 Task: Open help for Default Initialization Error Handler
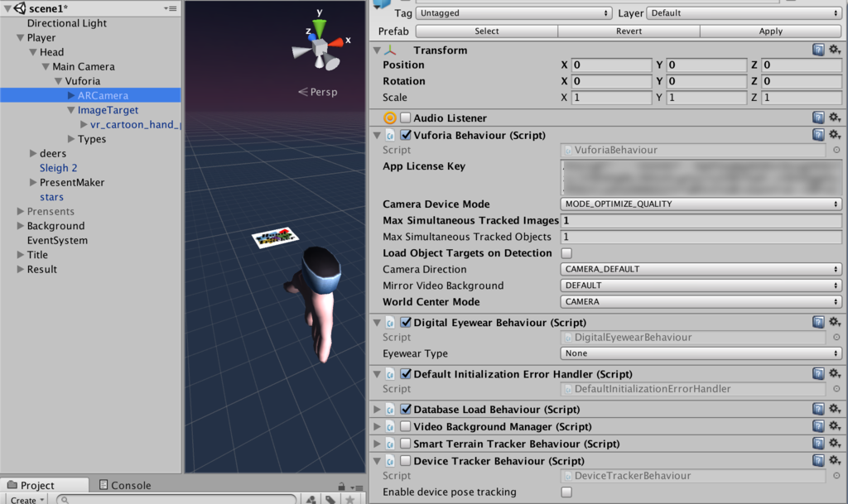point(818,374)
